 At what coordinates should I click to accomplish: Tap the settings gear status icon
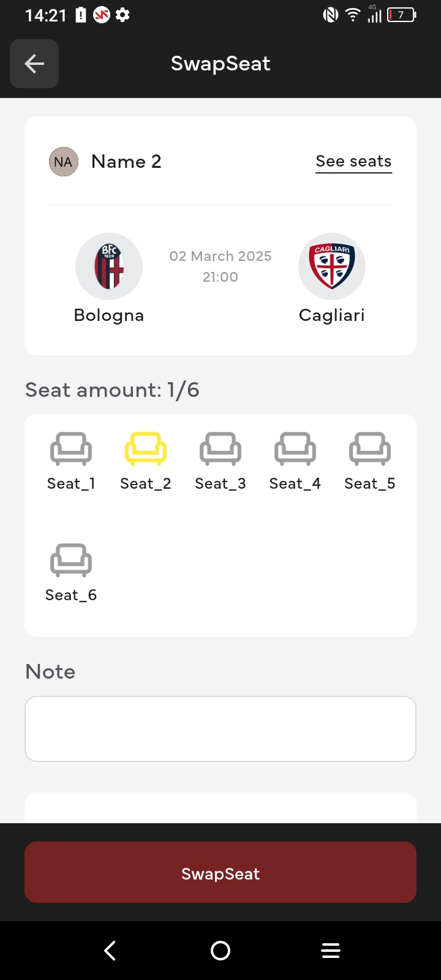(x=123, y=15)
